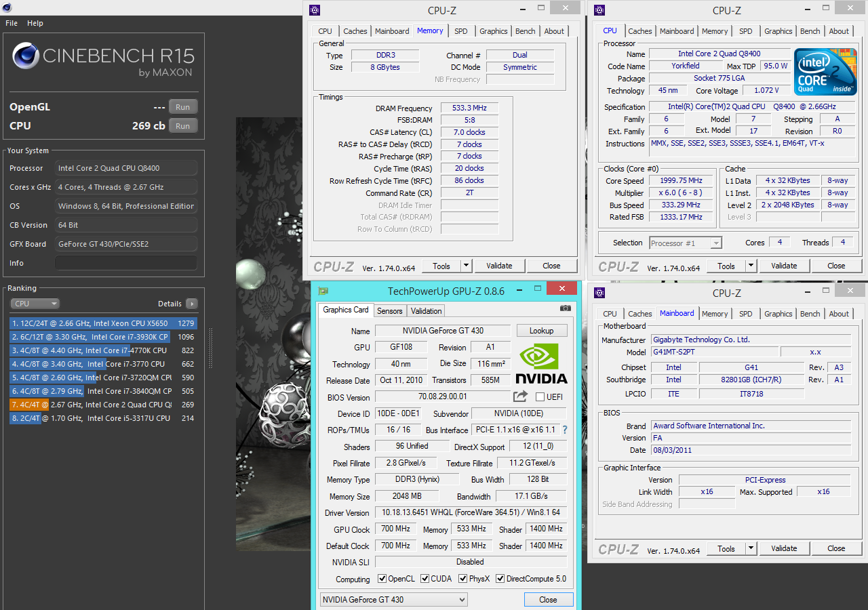Click the BIOS Date value 08/03/2011
Screen dimensions: 868x610
[751, 450]
